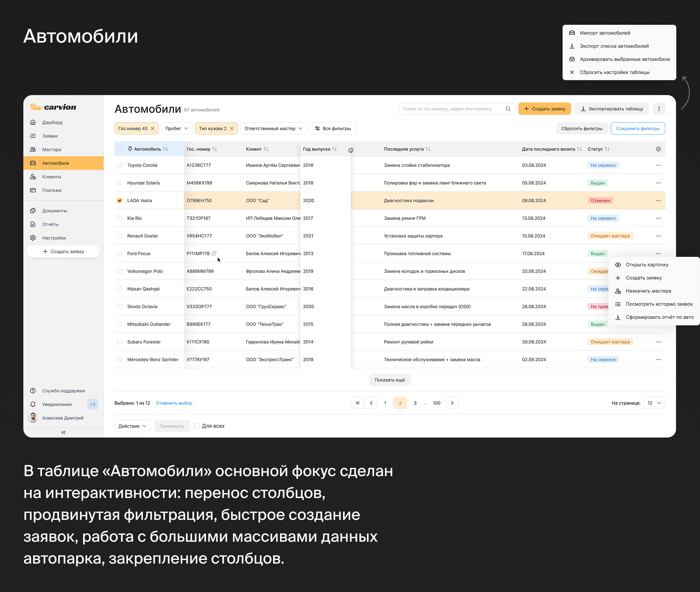
Task: Choose Назначить мастера in context menu
Action: coord(648,291)
